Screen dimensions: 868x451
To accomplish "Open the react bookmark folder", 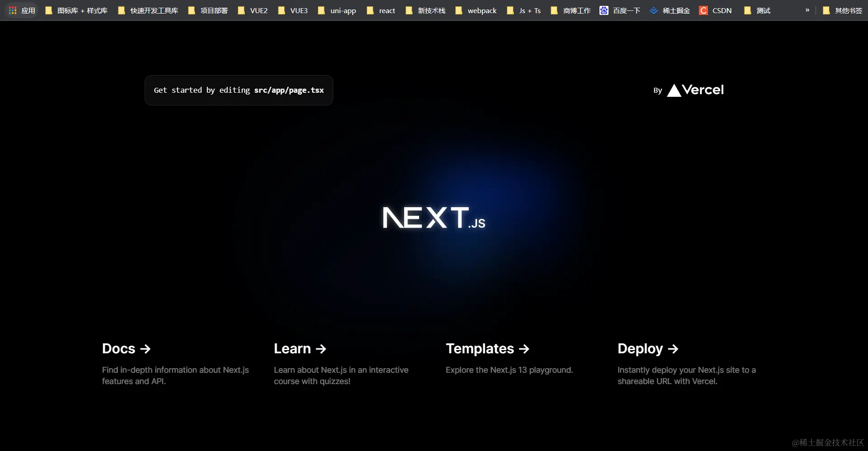I will click(x=381, y=10).
